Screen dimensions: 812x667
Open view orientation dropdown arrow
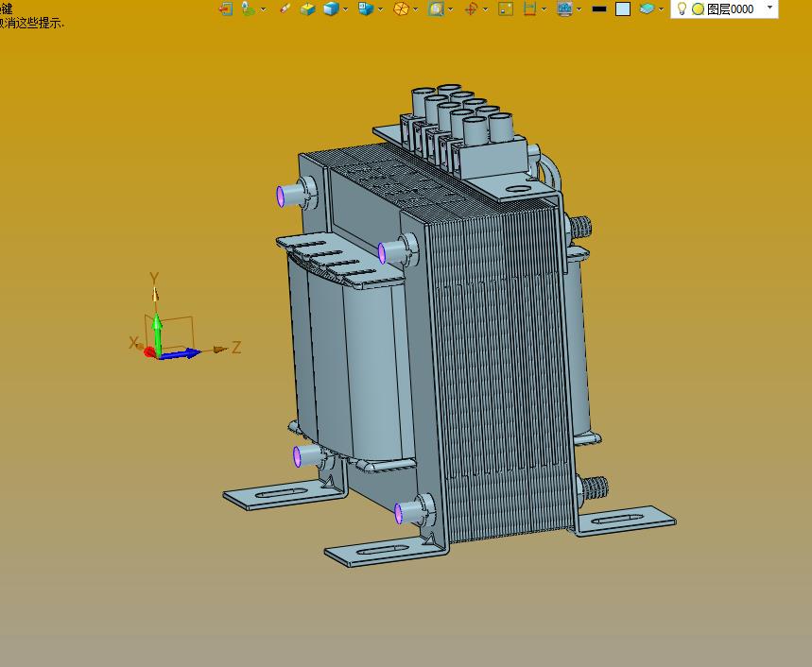click(380, 9)
